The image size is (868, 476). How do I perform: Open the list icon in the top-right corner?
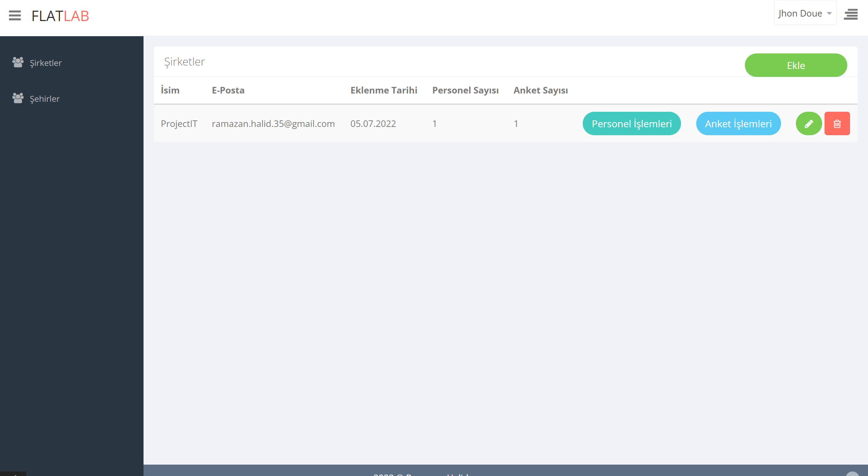[x=851, y=14]
